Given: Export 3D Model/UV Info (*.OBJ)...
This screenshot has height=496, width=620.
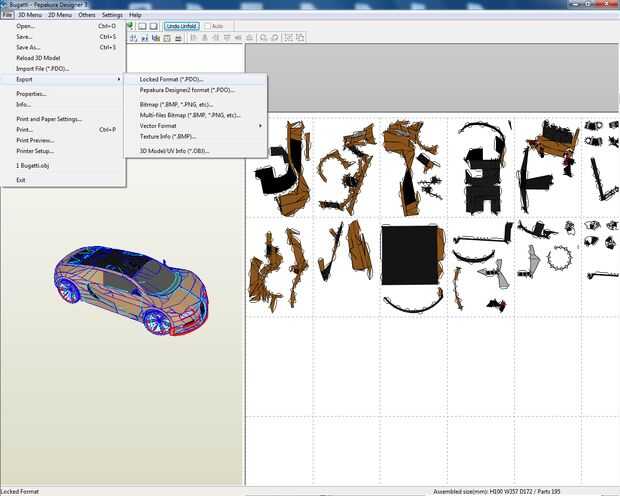Looking at the screenshot, I should pyautogui.click(x=195, y=151).
